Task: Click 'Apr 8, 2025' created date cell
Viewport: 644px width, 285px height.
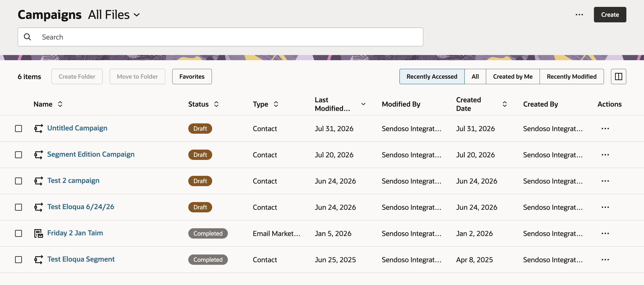Action: [x=474, y=260]
